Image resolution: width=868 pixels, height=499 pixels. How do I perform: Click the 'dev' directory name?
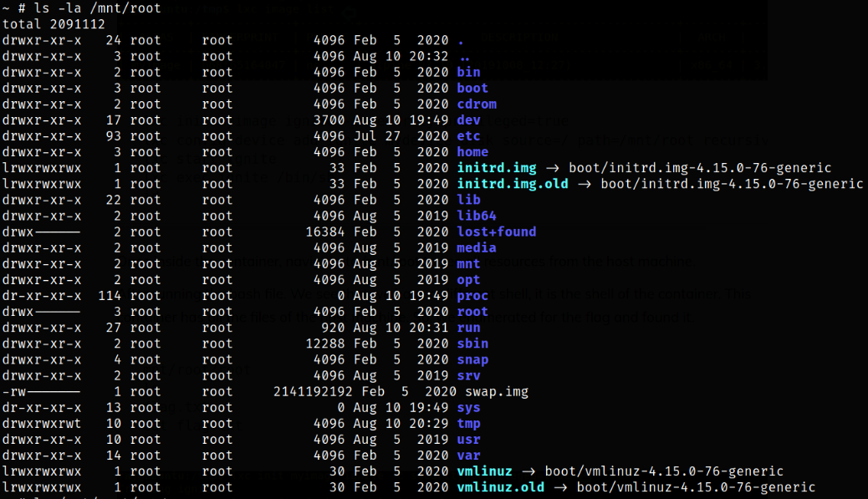click(x=468, y=120)
